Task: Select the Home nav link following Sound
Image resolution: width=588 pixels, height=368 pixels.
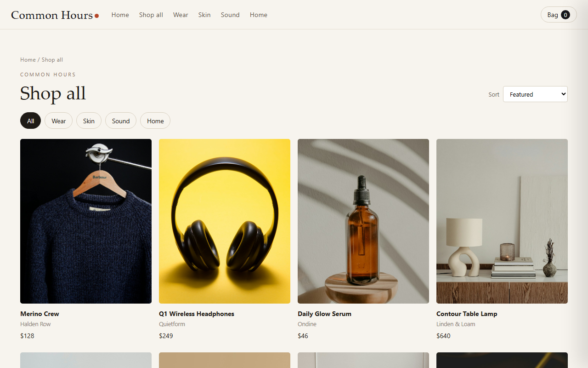Action: (x=259, y=15)
